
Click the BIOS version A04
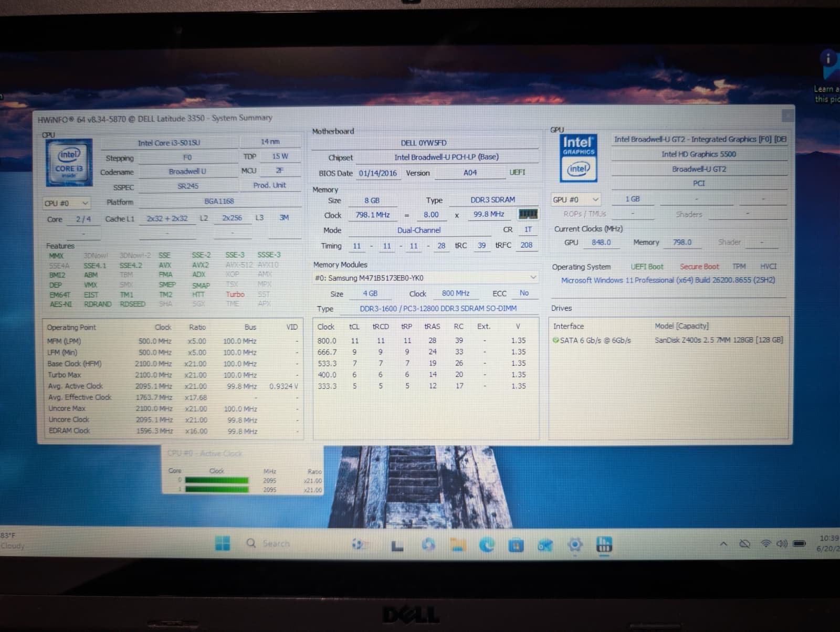470,173
